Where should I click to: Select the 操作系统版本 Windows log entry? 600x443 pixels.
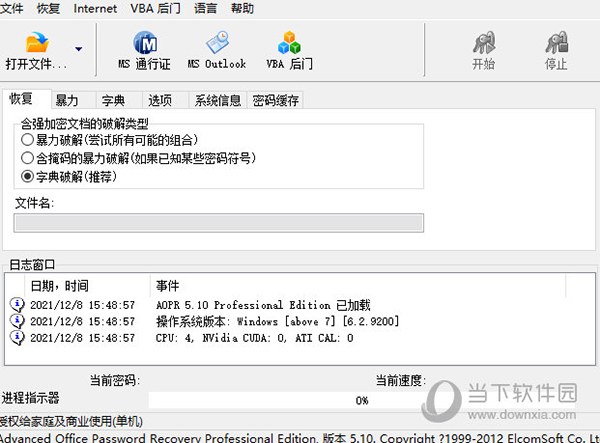277,321
